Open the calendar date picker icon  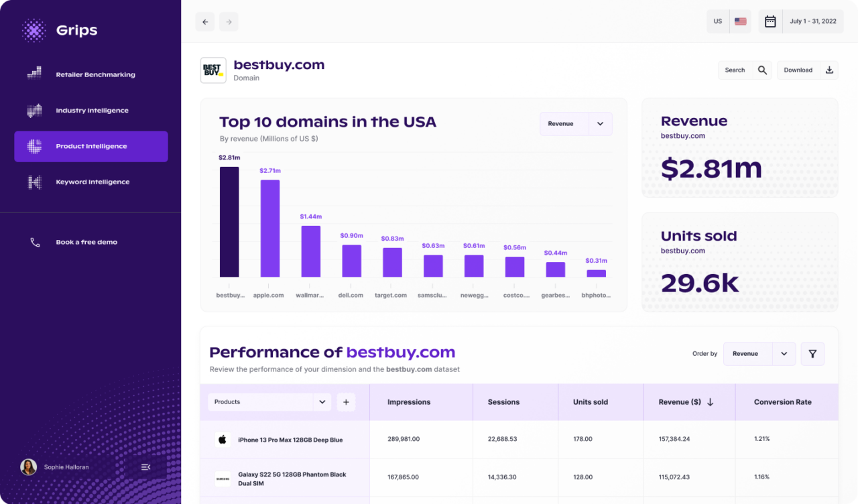click(x=770, y=21)
